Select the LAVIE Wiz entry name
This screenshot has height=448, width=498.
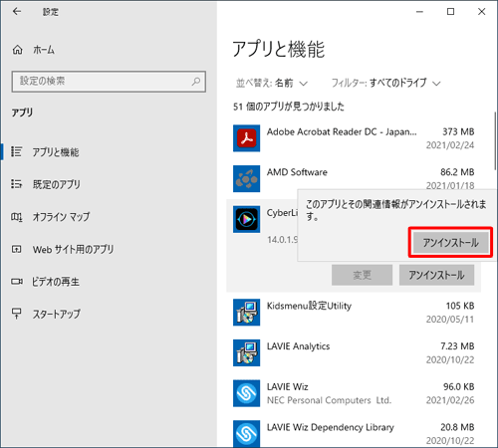click(x=288, y=386)
